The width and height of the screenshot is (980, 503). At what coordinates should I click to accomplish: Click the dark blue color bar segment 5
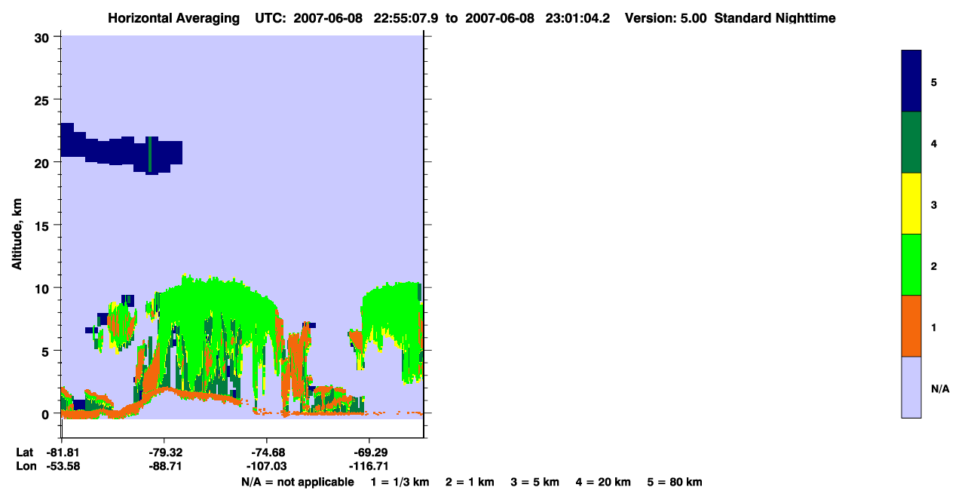(x=911, y=81)
